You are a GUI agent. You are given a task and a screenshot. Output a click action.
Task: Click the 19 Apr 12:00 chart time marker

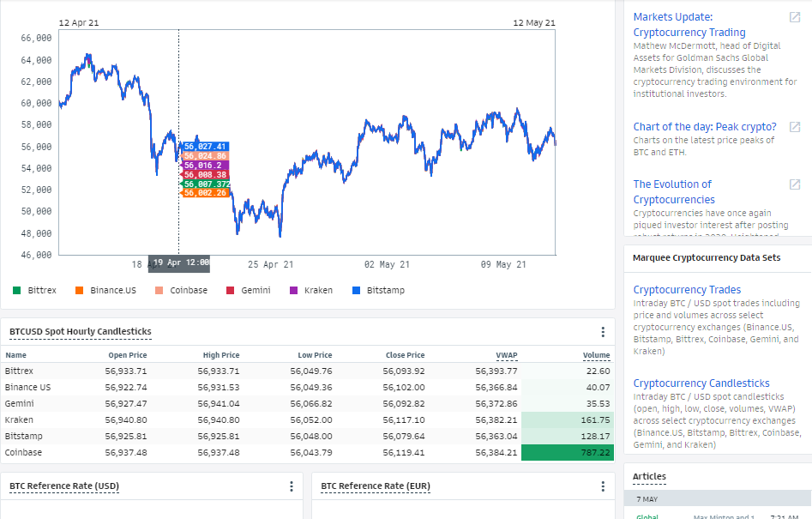point(179,263)
